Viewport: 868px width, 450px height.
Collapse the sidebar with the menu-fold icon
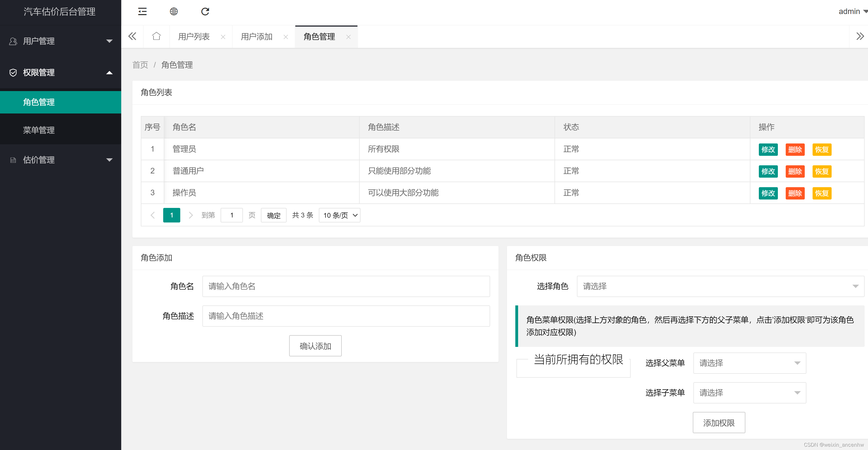[142, 11]
